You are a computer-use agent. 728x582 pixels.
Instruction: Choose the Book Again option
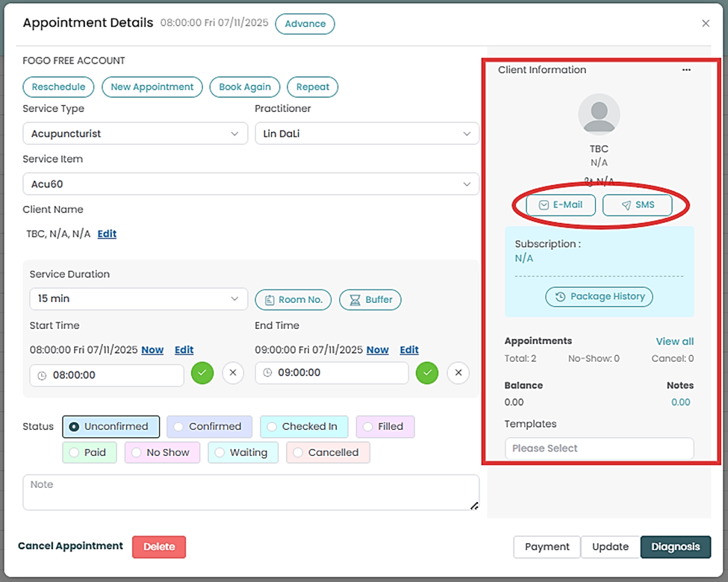point(245,87)
